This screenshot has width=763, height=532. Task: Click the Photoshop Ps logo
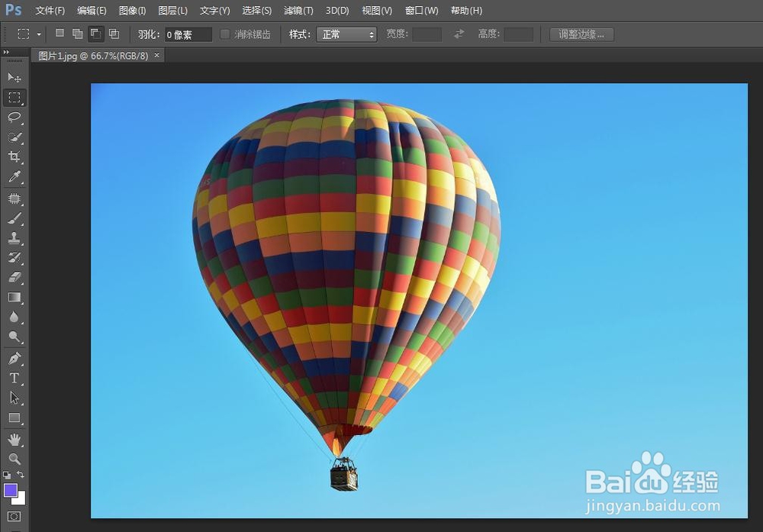13,10
